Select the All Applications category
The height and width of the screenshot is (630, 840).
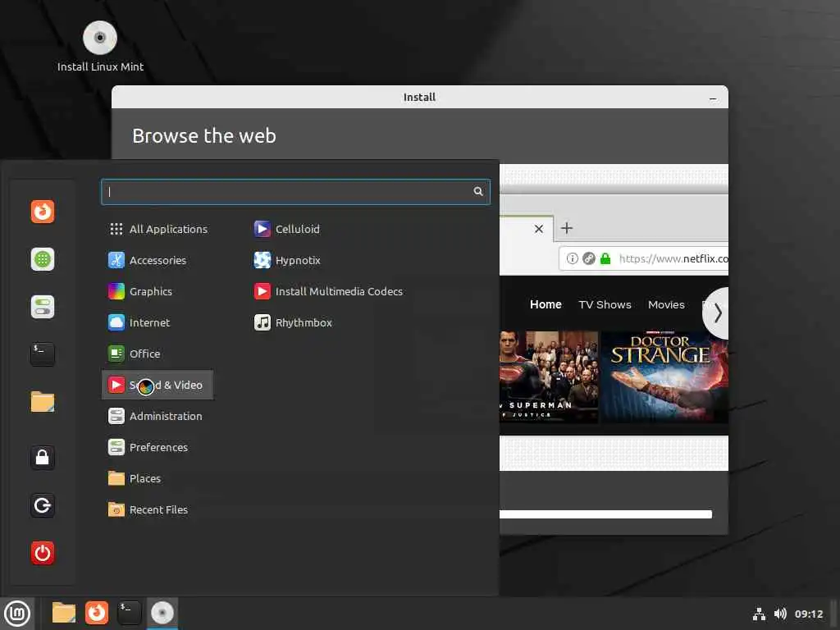pyautogui.click(x=157, y=229)
